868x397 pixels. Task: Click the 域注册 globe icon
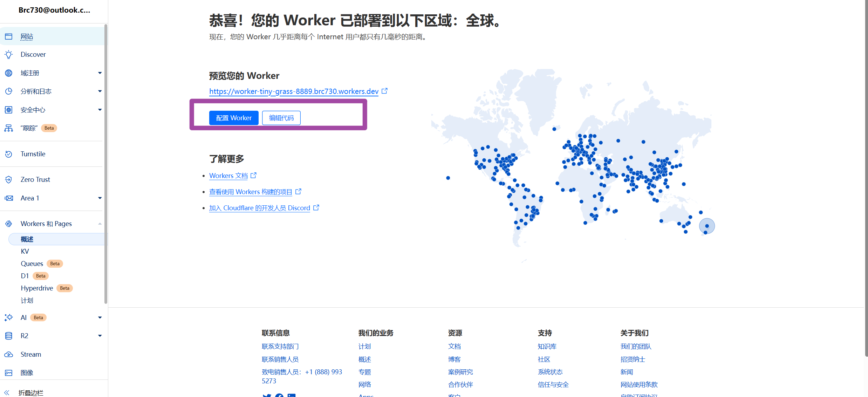click(9, 73)
